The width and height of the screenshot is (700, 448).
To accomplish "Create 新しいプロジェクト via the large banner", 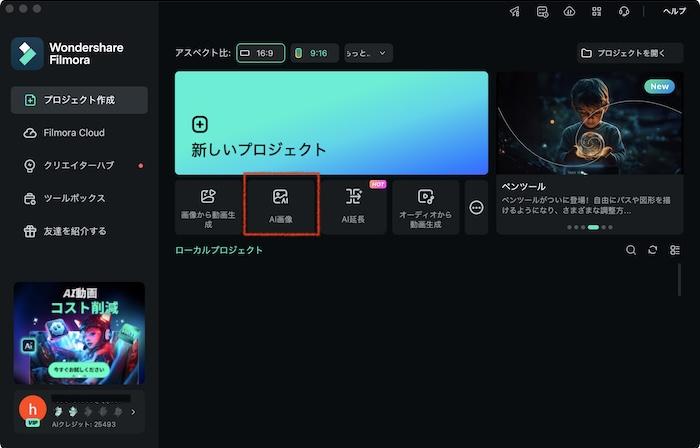I will (331, 123).
